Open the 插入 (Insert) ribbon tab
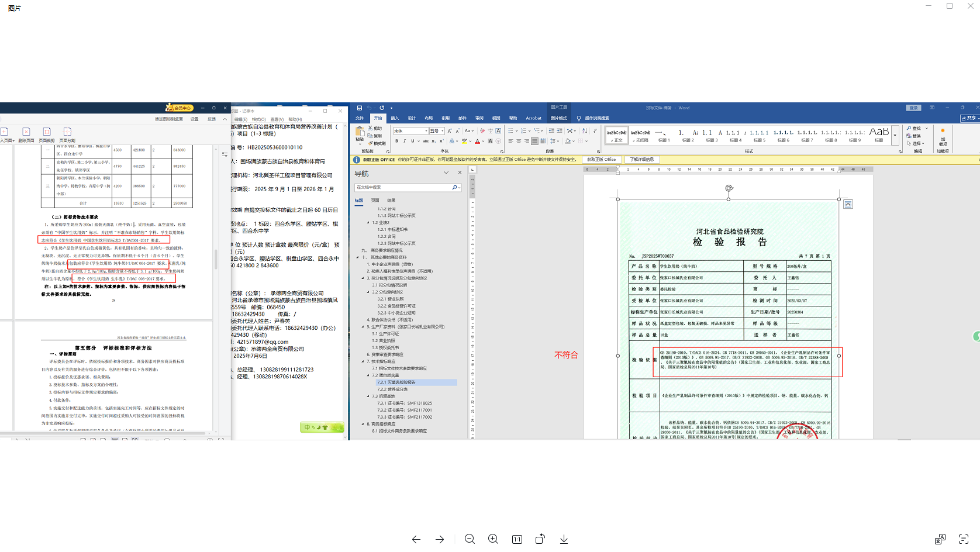 click(395, 118)
